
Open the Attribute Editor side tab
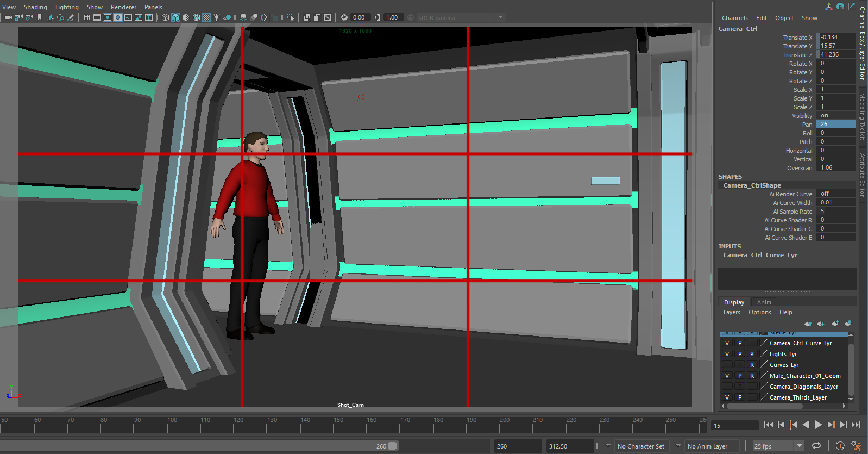pos(862,175)
